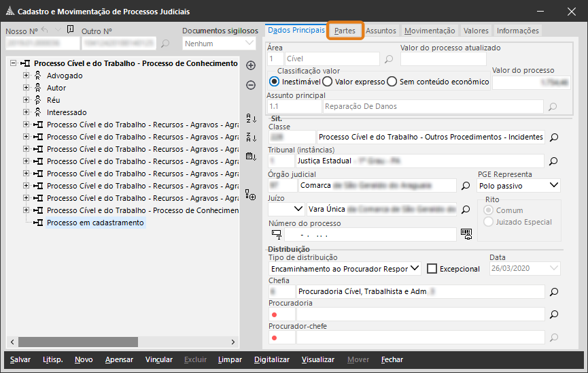The width and height of the screenshot is (588, 373).
Task: Sort the process tree by date
Action: [x=251, y=156]
